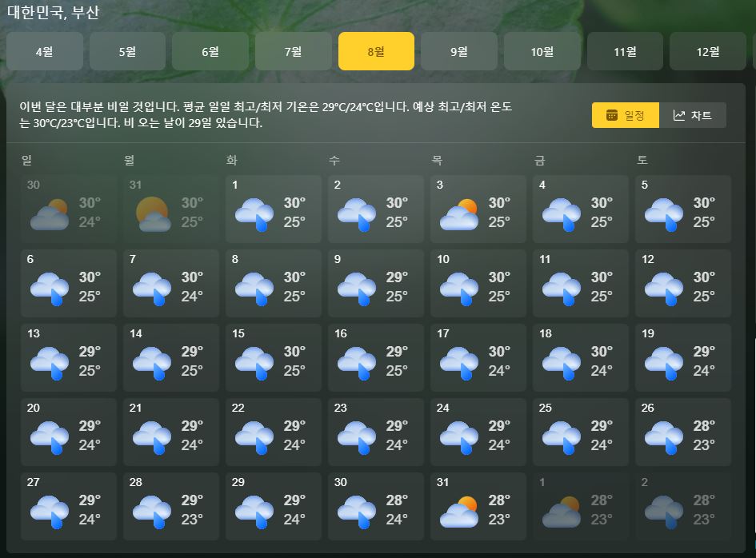
Task: Click the rain icon on day 13
Action: [49, 363]
